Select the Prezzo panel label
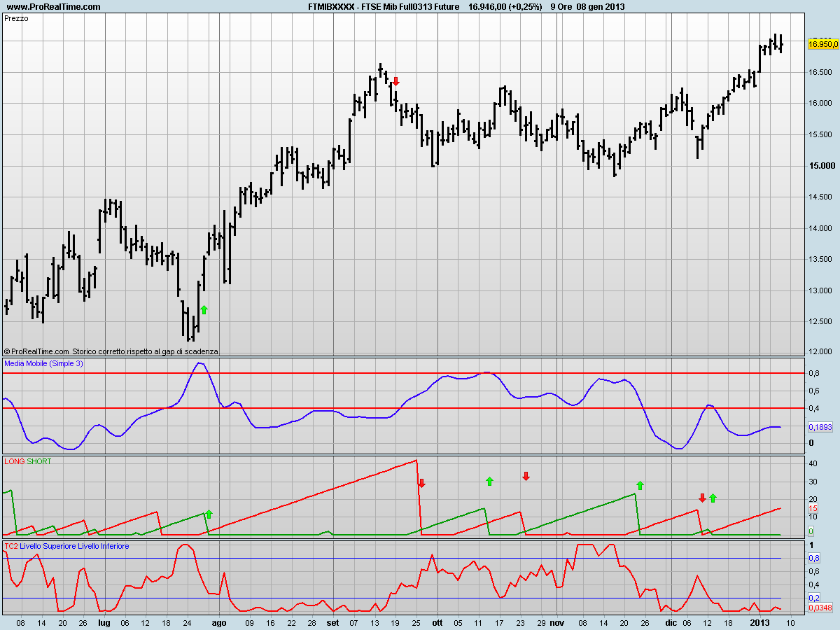This screenshot has width=840, height=630. [16, 19]
